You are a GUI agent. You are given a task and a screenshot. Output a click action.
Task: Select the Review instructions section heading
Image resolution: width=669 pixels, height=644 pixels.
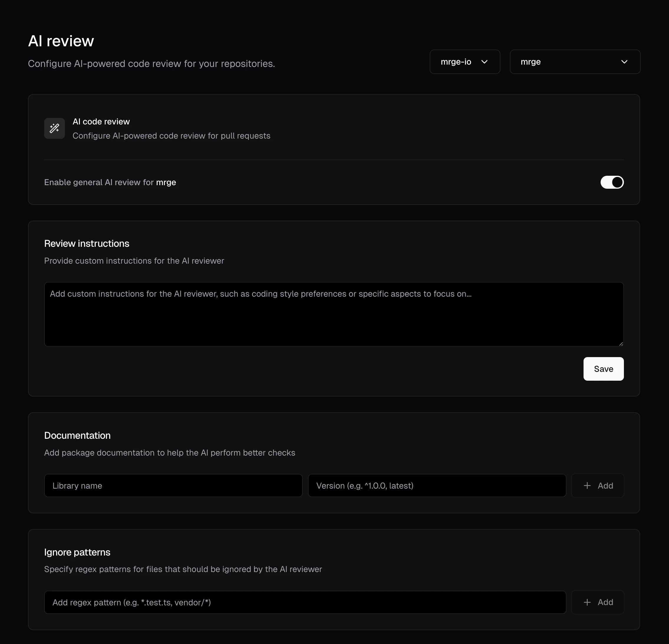tap(86, 244)
